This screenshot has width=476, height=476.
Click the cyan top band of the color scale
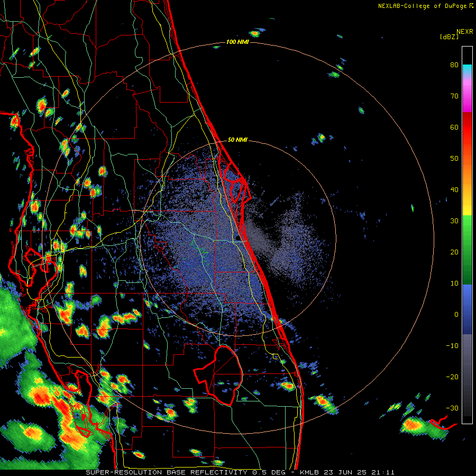coord(467,69)
